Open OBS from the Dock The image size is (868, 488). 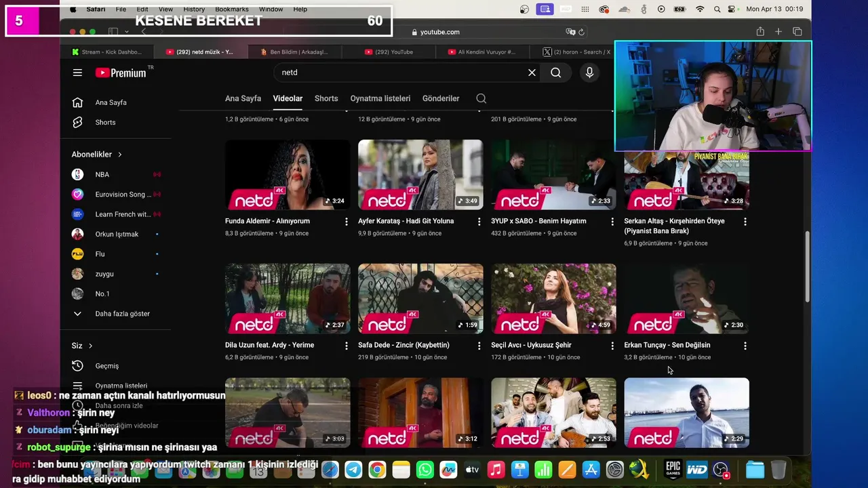(721, 470)
